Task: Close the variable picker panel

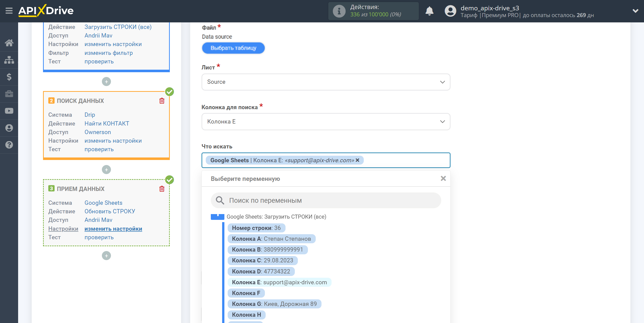Action: point(443,178)
